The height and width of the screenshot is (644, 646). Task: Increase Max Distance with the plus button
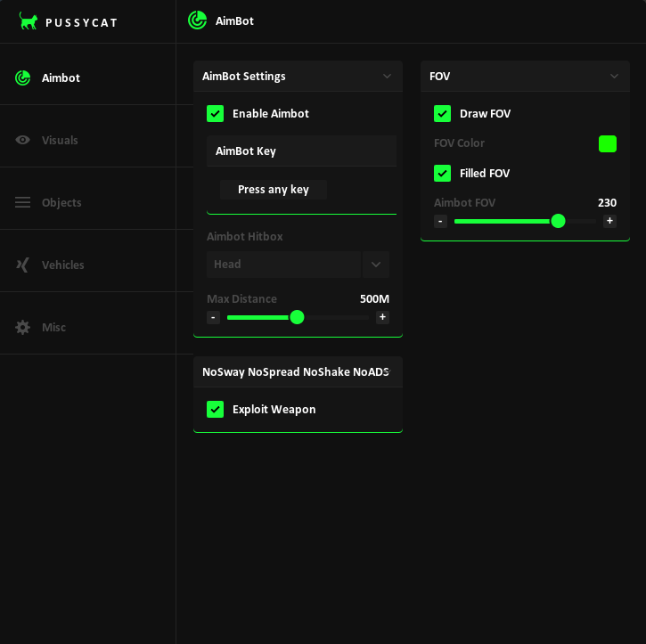[382, 317]
